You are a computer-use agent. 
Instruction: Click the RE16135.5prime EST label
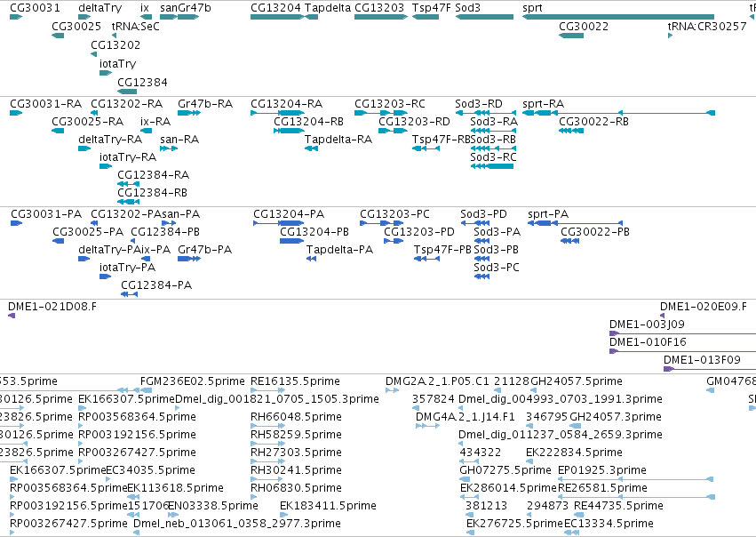295,381
